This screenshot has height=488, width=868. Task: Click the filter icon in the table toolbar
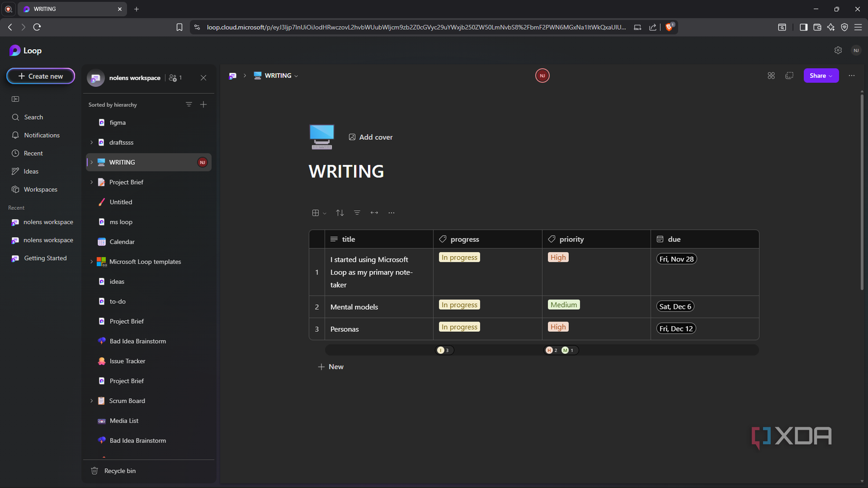point(357,213)
